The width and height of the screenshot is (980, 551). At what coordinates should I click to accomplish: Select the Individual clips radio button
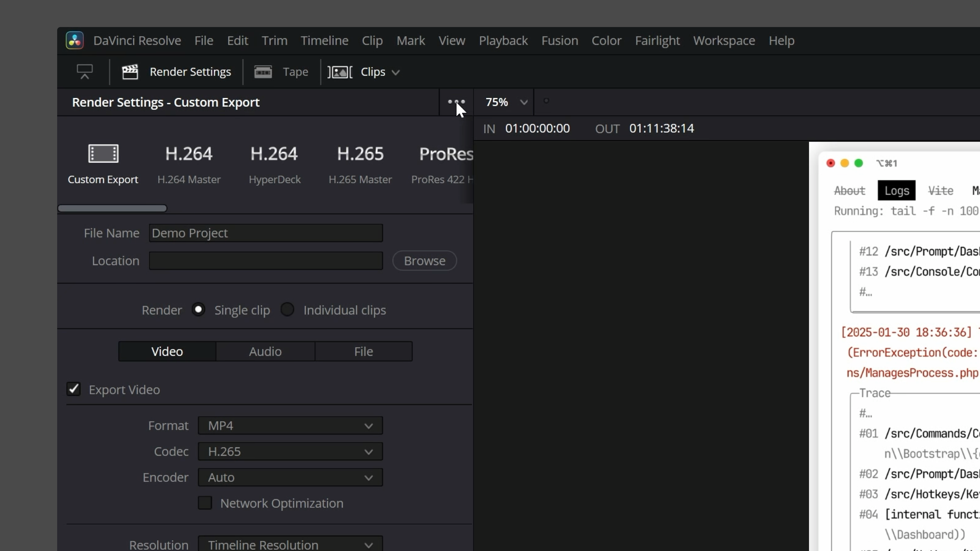287,309
